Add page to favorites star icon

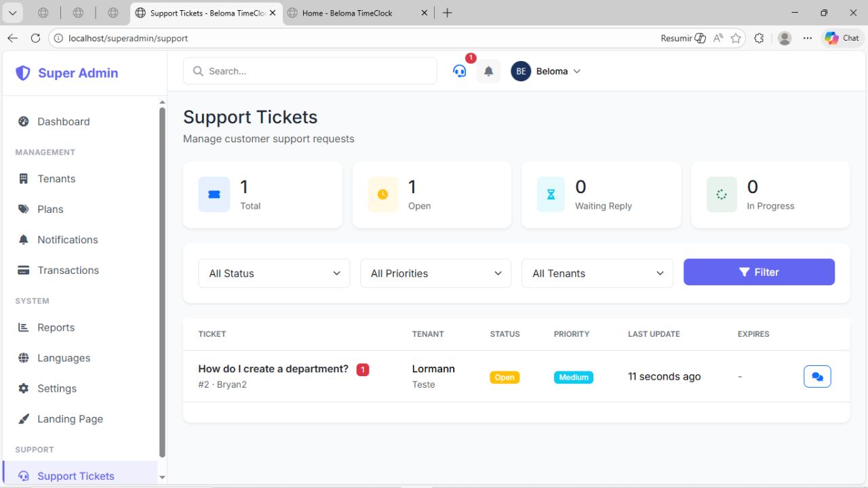[736, 39]
